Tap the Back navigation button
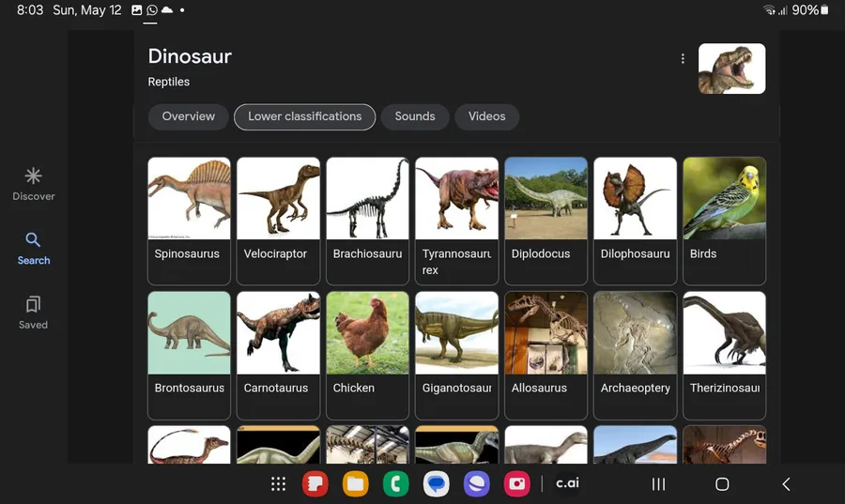 click(786, 484)
